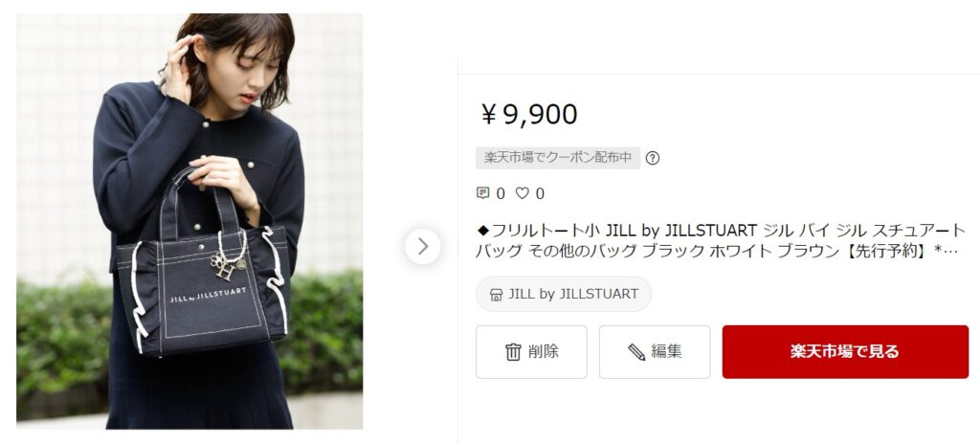Viewport: 980px width, 444px height.
Task: Open the JILL by JILLSTUART shop chip
Action: 563,294
